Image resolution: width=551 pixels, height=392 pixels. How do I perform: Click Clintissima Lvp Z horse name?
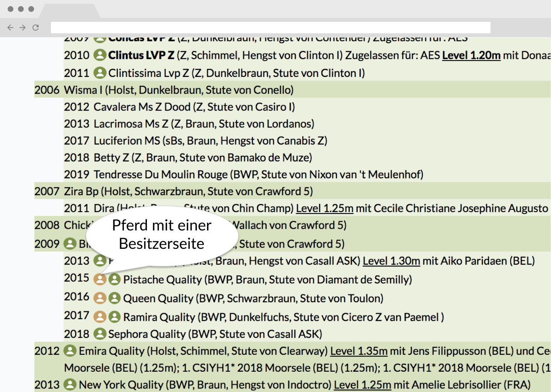coord(148,73)
